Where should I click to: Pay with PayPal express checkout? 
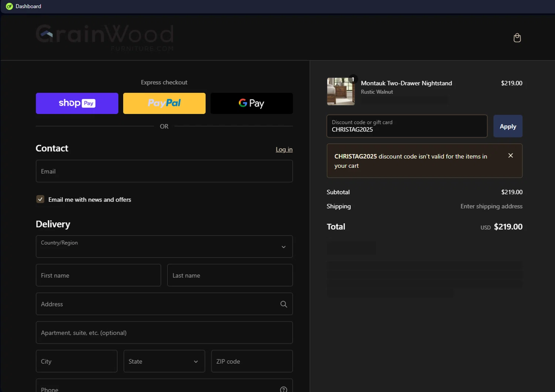pyautogui.click(x=164, y=103)
